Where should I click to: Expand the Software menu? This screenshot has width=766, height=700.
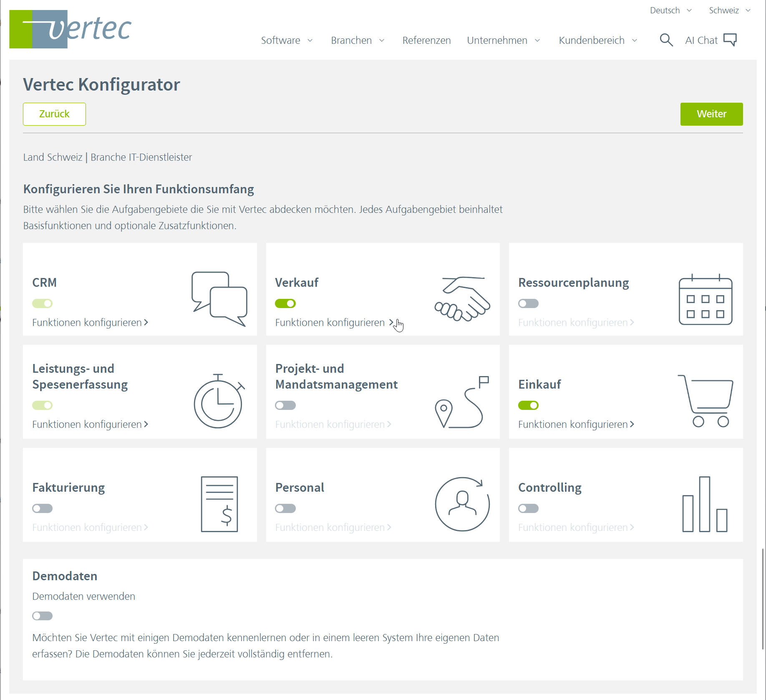click(x=287, y=40)
